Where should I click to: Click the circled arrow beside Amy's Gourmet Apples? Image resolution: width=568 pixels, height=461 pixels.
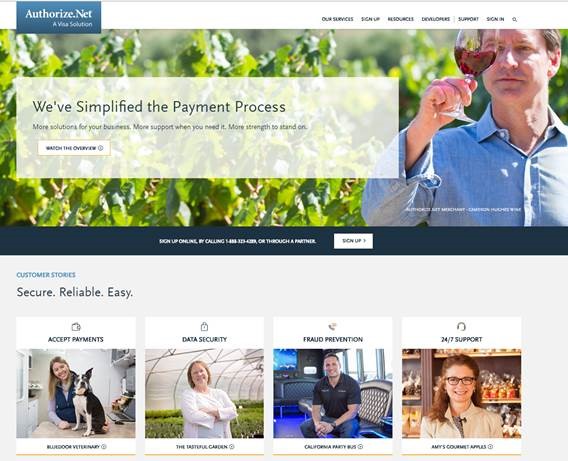tap(490, 447)
